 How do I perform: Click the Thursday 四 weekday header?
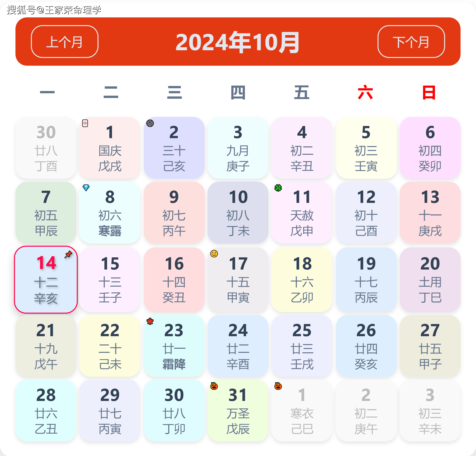238,92
